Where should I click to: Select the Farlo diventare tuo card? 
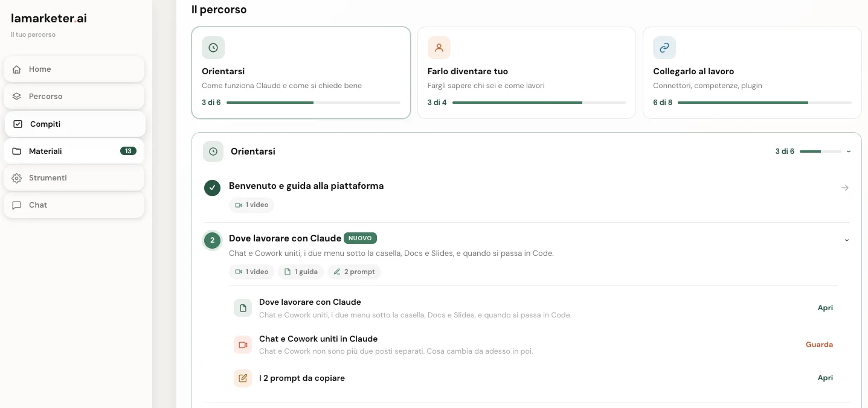(x=527, y=72)
